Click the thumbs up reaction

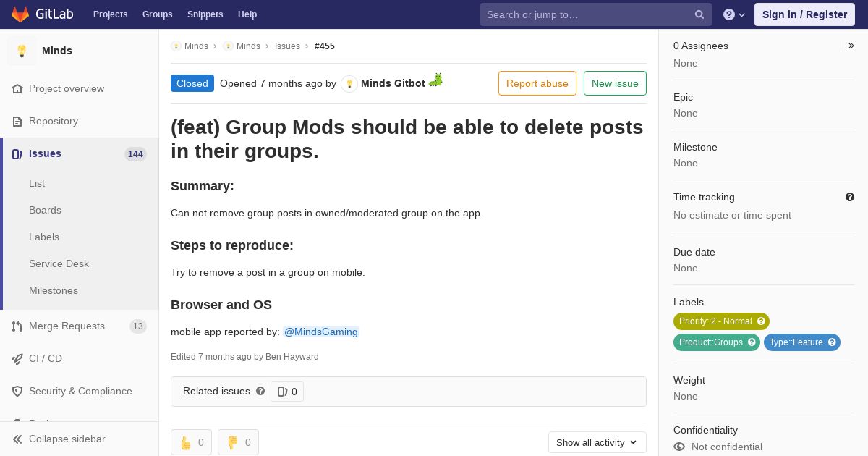point(191,442)
